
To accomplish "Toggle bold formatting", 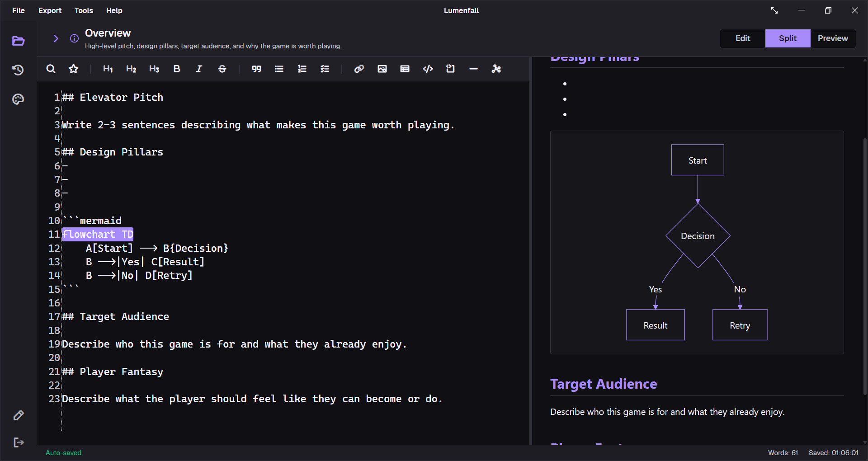I will [x=177, y=69].
